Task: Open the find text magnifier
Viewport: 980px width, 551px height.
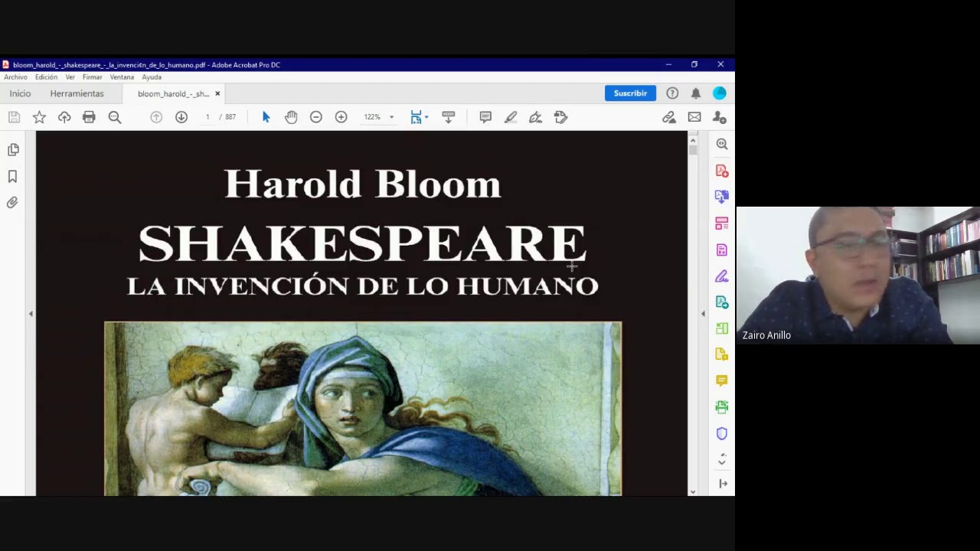Action: (x=115, y=117)
